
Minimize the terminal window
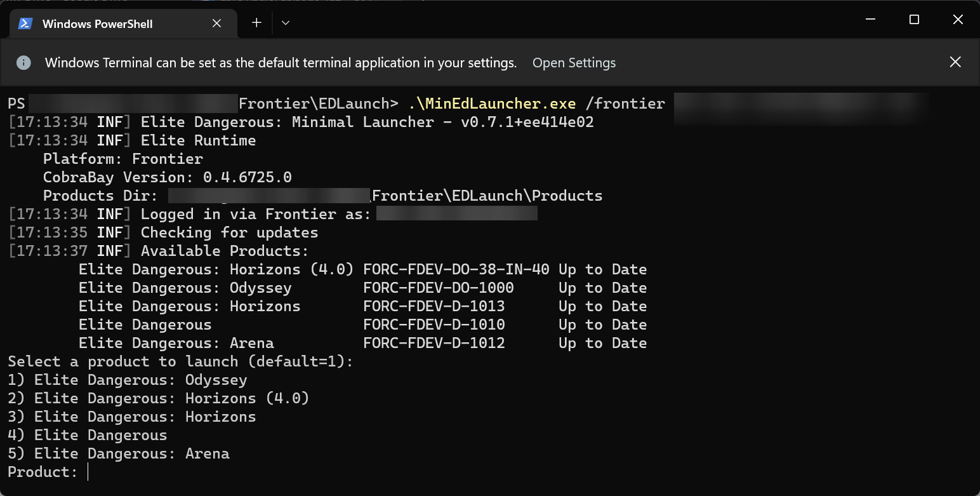pyautogui.click(x=870, y=20)
